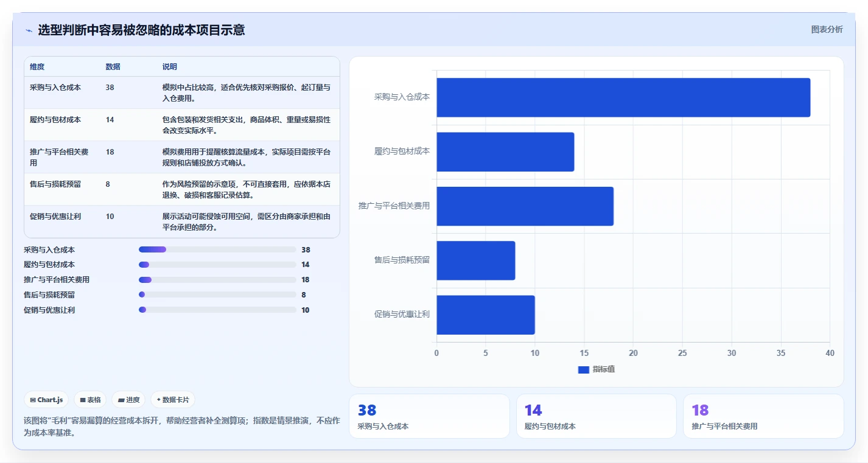Click the small icon before the page title
The width and height of the screenshot is (868, 463).
(x=29, y=30)
